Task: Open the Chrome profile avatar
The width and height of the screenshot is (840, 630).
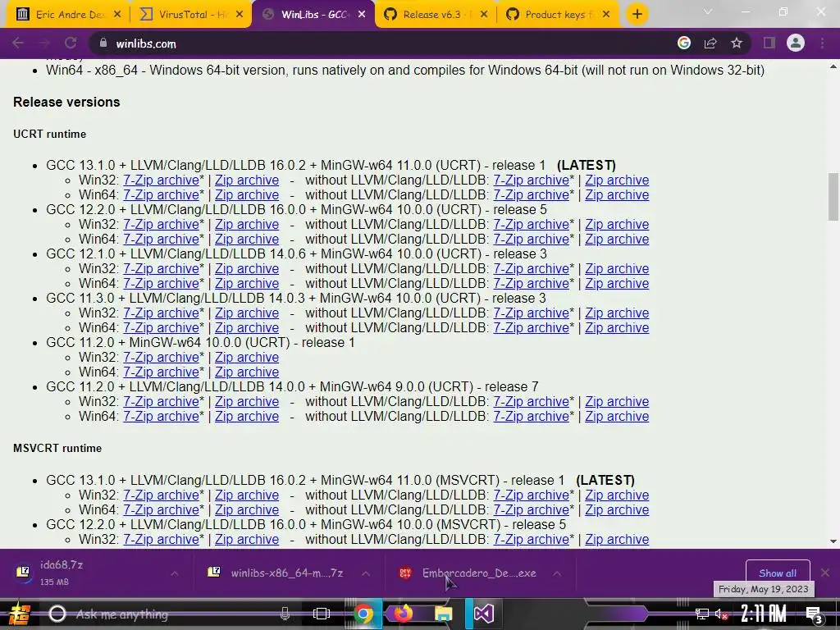Action: pyautogui.click(x=796, y=43)
